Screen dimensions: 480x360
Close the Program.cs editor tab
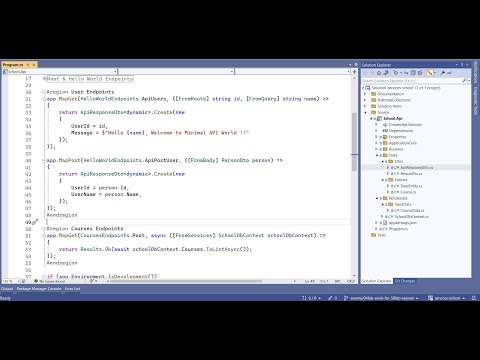pyautogui.click(x=34, y=65)
